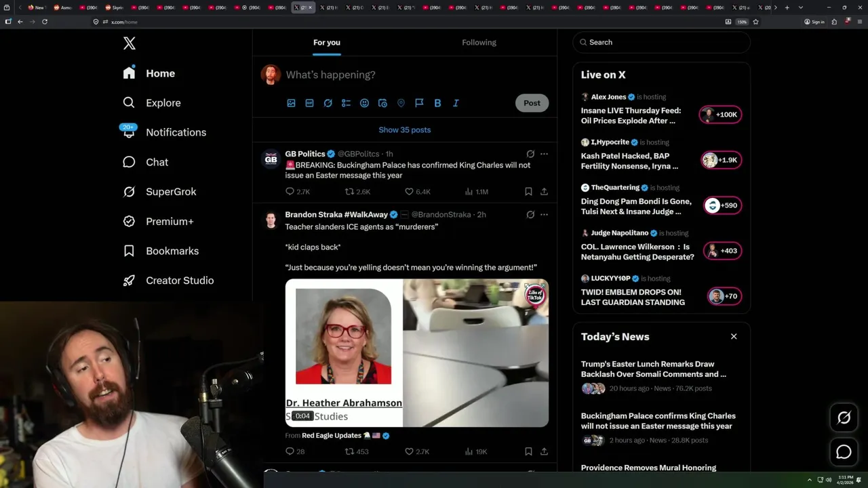This screenshot has height=488, width=868.
Task: Toggle italic formatting in composer
Action: point(456,103)
